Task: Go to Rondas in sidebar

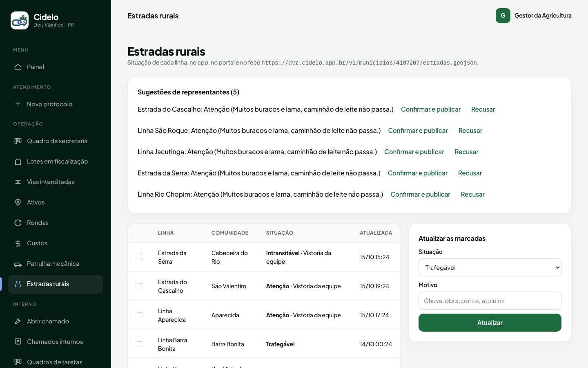Action: click(x=56, y=223)
